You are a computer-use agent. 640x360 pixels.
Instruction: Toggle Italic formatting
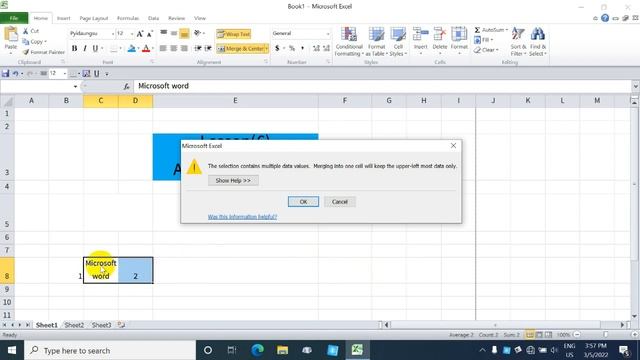(85, 49)
